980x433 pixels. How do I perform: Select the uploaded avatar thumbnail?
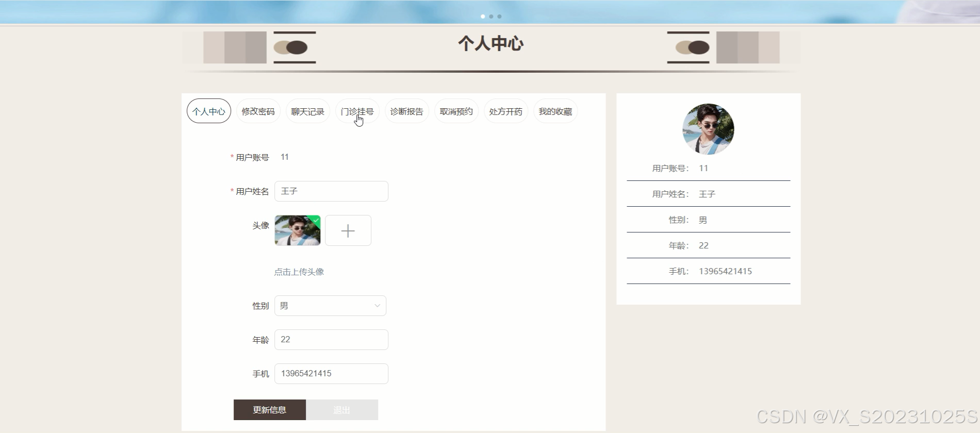pos(298,230)
